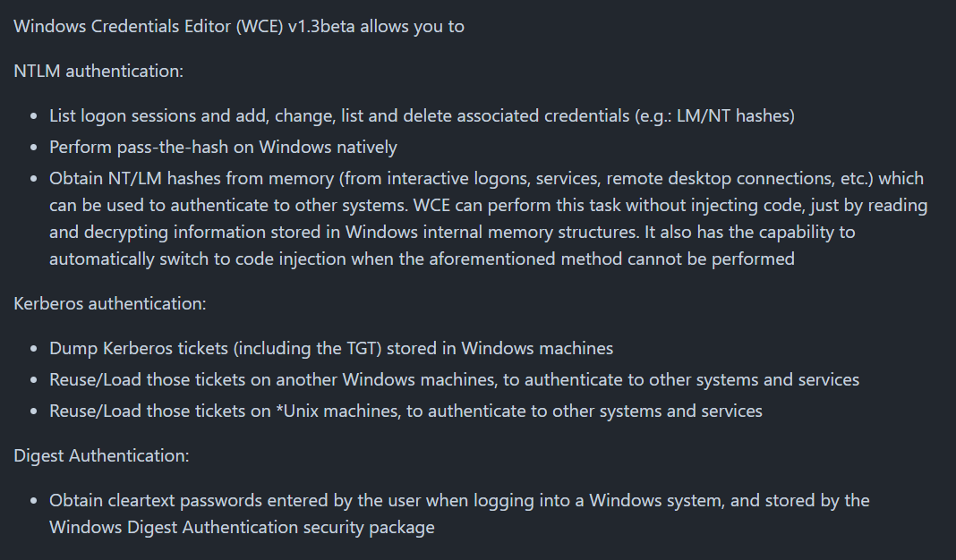
Task: Click the "Perform pass-the-hash on Windows natively" line
Action: 223,147
